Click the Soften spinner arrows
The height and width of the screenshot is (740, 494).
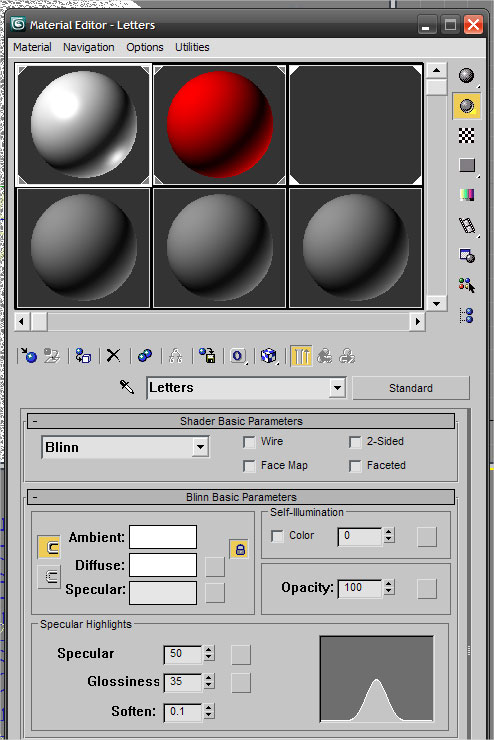tap(209, 711)
